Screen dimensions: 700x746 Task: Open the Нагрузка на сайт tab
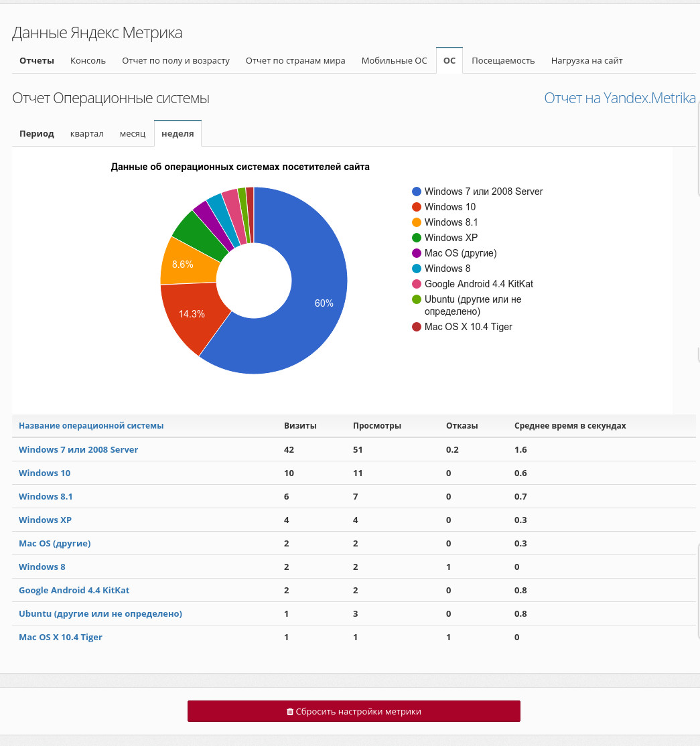(x=587, y=61)
